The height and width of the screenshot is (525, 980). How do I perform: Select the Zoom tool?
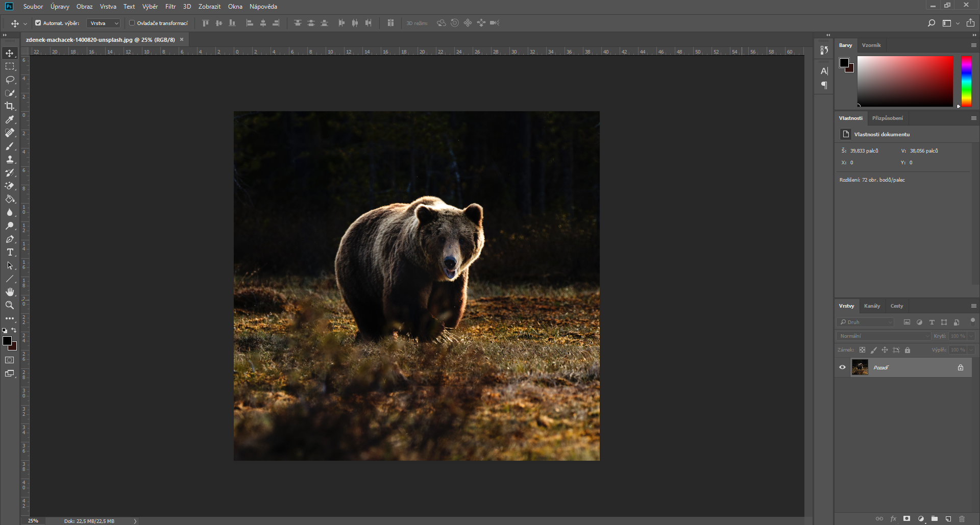[x=9, y=305]
